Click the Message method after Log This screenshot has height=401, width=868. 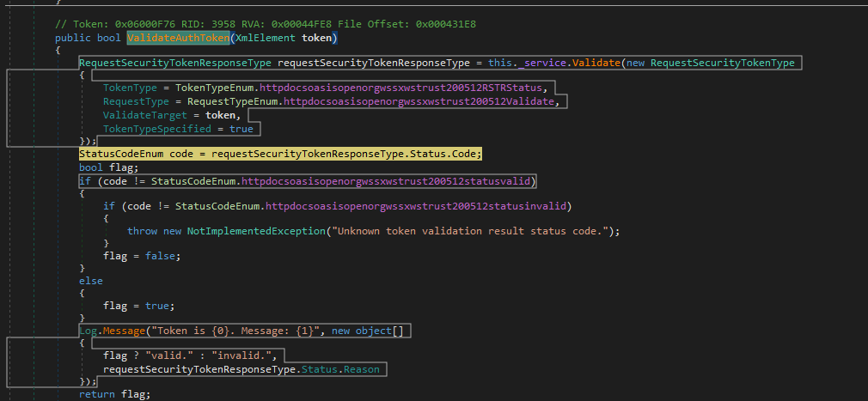[x=124, y=331]
